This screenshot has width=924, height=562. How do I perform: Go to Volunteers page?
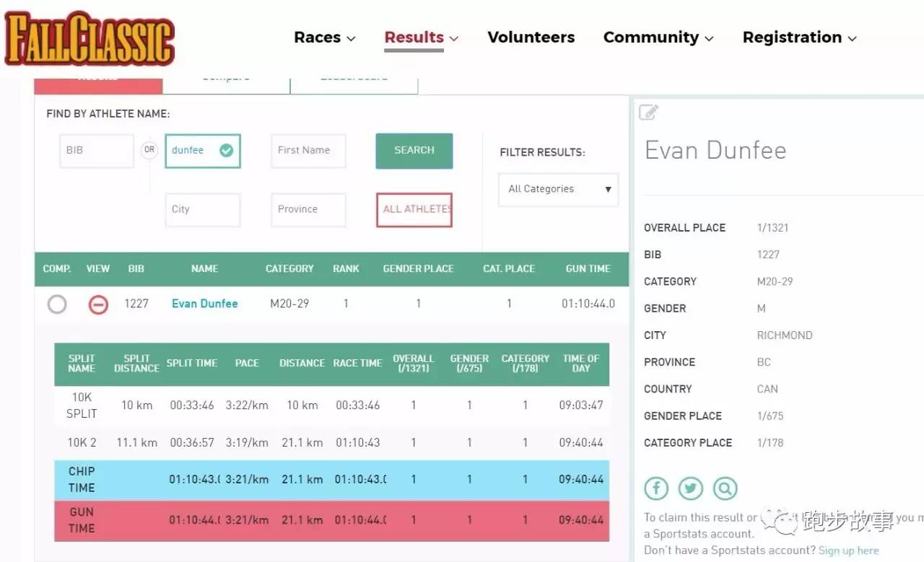click(x=531, y=38)
